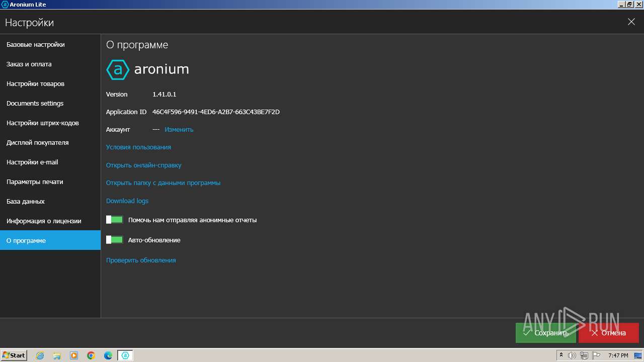Open Параметры печати section
This screenshot has width=644, height=362.
pyautogui.click(x=50, y=182)
